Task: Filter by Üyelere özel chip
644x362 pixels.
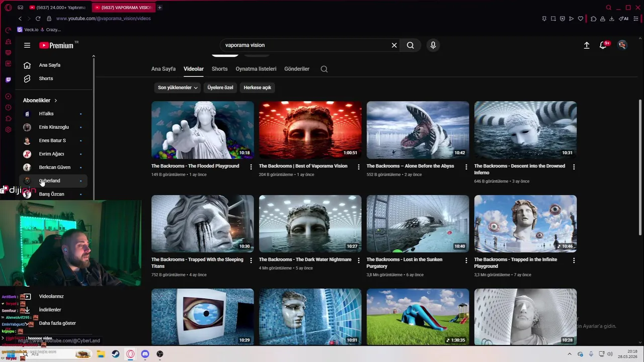Action: (220, 87)
